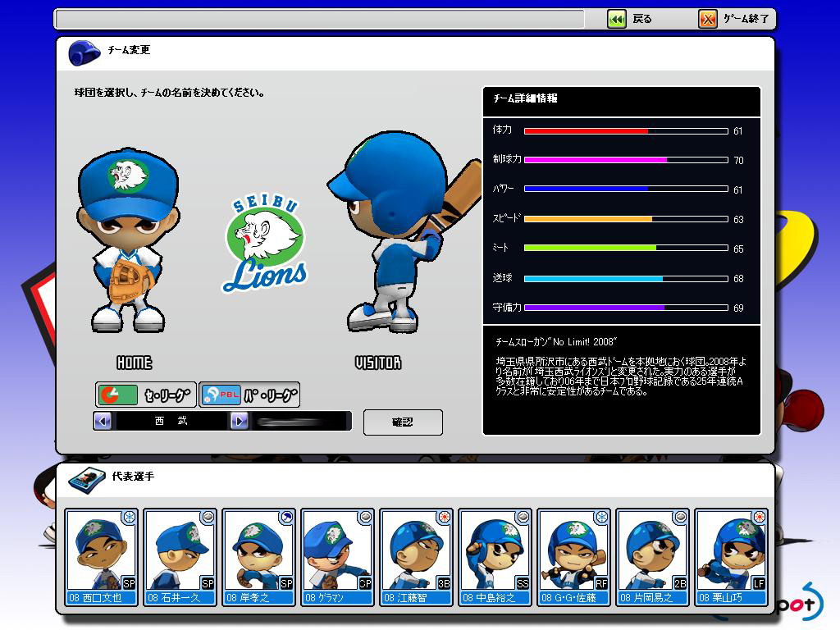Click the SS position badge on 中島裕之's card
Viewport: 840px width, 630px height.
click(x=523, y=583)
